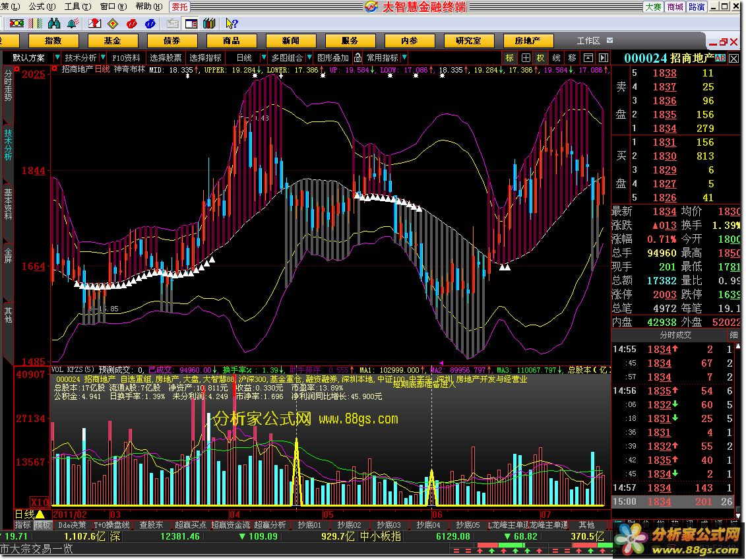The image size is (746, 560).
Task: Open the 窗口 menu
Action: click(x=113, y=7)
